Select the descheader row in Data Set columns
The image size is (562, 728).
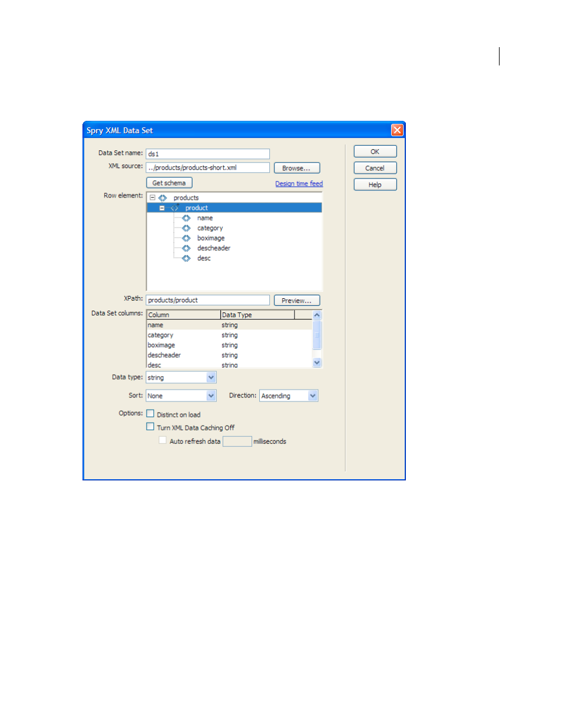click(229, 355)
